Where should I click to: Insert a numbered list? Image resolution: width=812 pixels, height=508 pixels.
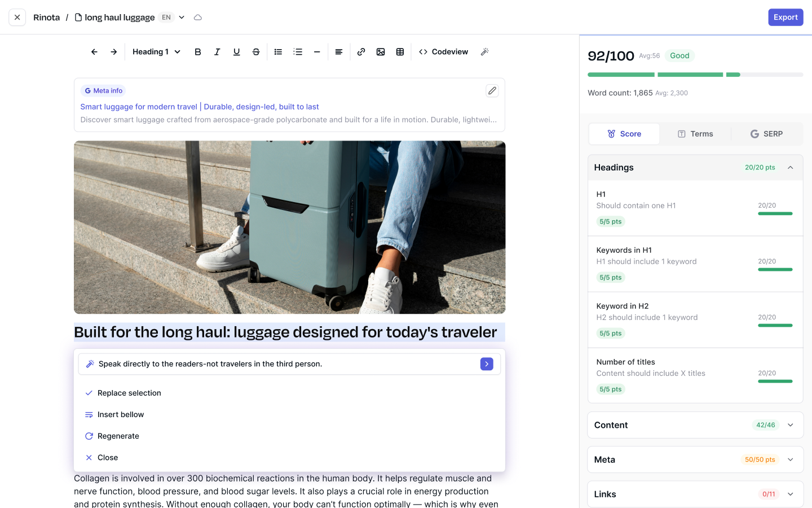pos(298,52)
